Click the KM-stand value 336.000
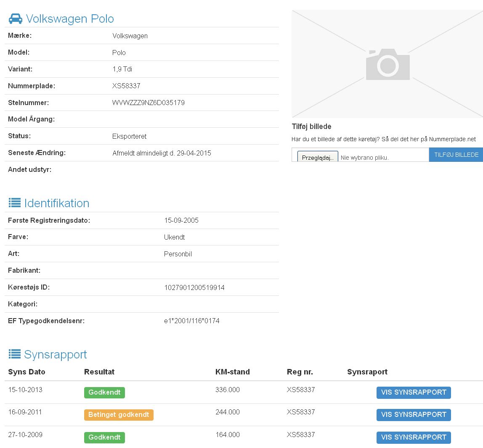483x448 pixels. pyautogui.click(x=228, y=390)
